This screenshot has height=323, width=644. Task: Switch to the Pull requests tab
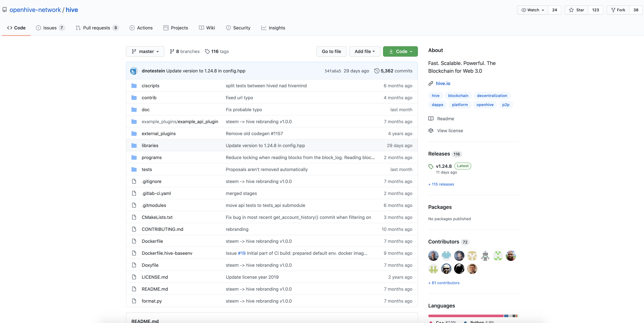[97, 28]
